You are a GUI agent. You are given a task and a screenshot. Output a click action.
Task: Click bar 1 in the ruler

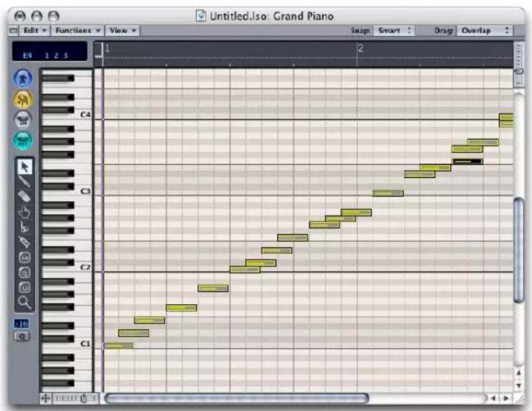107,48
